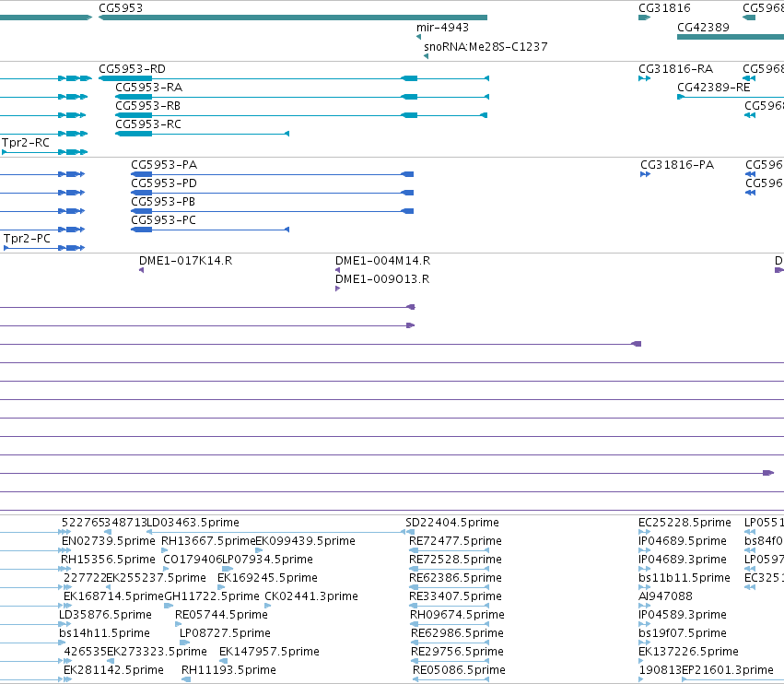Viewport: 784px width, 684px height.
Task: Select the GH11722.5prime EST label
Action: (212, 597)
